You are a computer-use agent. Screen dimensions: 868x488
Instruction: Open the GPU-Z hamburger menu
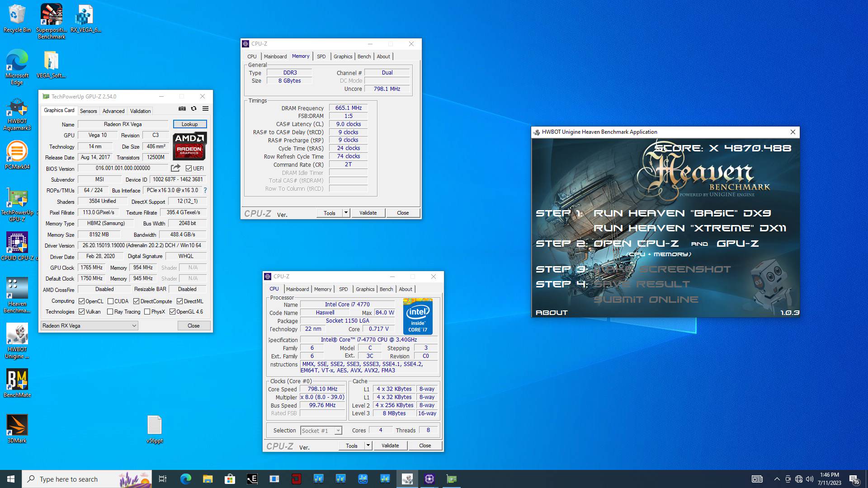click(205, 108)
